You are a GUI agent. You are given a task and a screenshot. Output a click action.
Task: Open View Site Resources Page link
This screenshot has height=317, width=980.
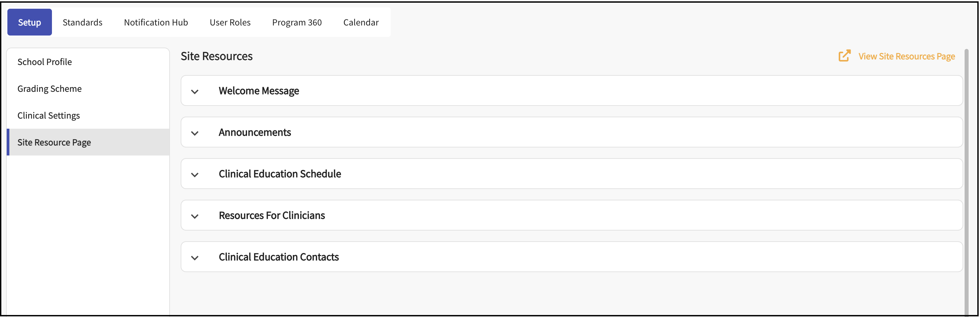click(x=906, y=56)
